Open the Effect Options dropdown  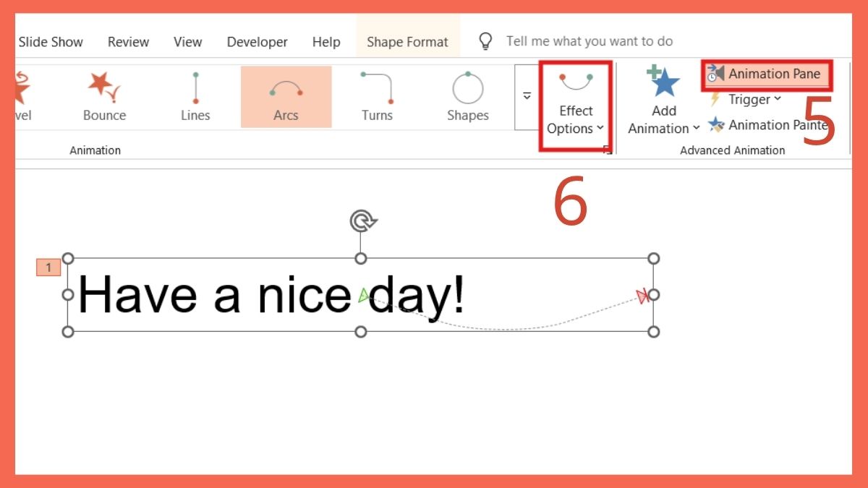tap(575, 108)
